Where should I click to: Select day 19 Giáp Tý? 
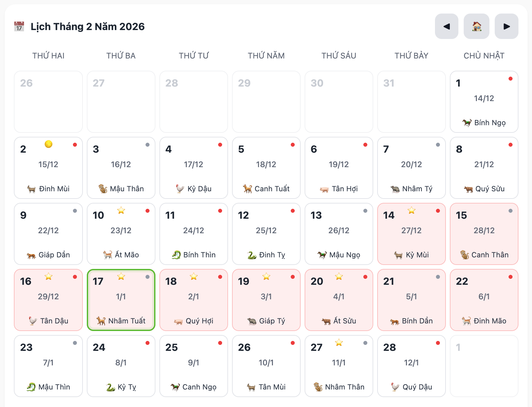(266, 300)
